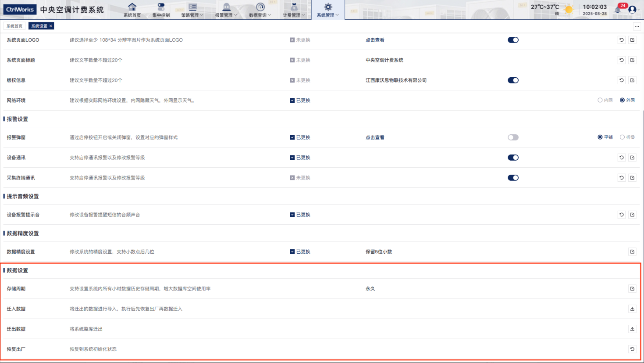Select the 折叠 popup style radio

[x=622, y=137]
